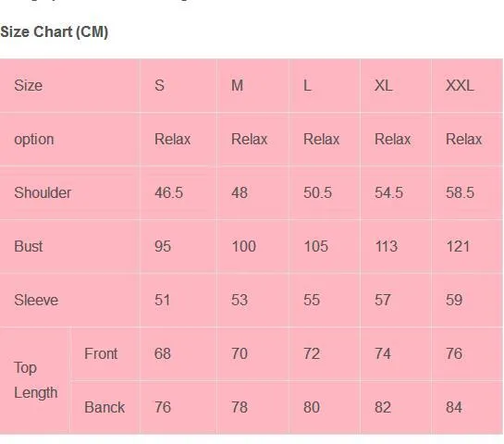Click the Front sub-row label
This screenshot has width=504, height=444.
101,353
